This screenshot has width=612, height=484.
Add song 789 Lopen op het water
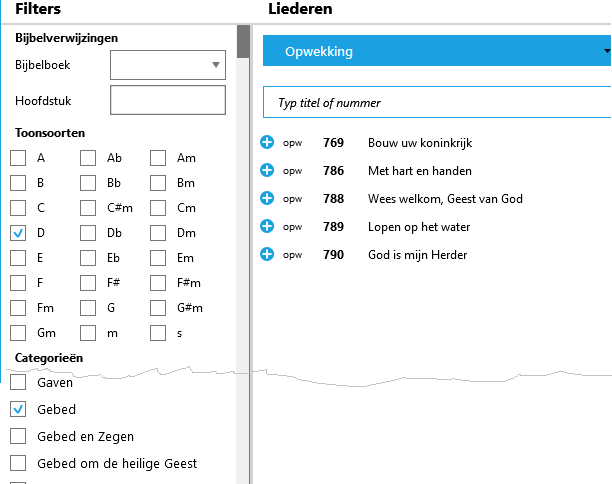point(267,226)
